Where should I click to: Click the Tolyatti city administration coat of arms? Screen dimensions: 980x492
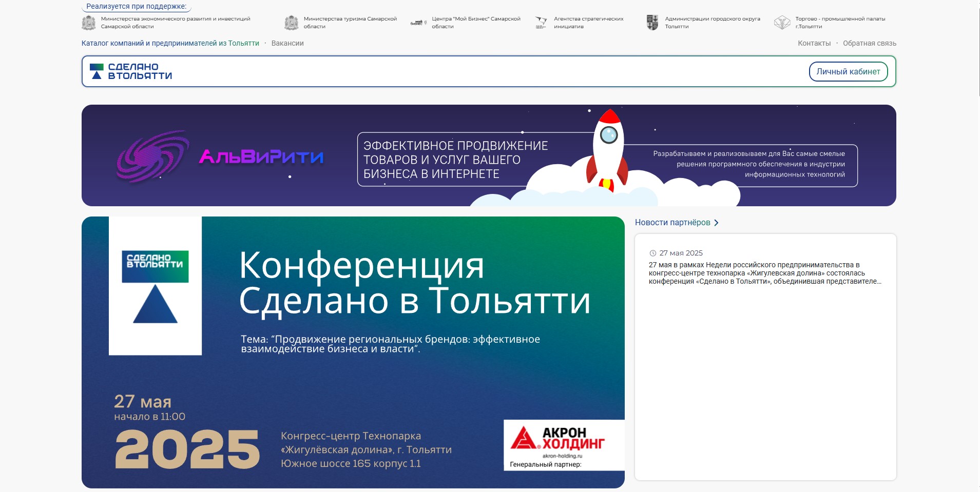point(652,23)
